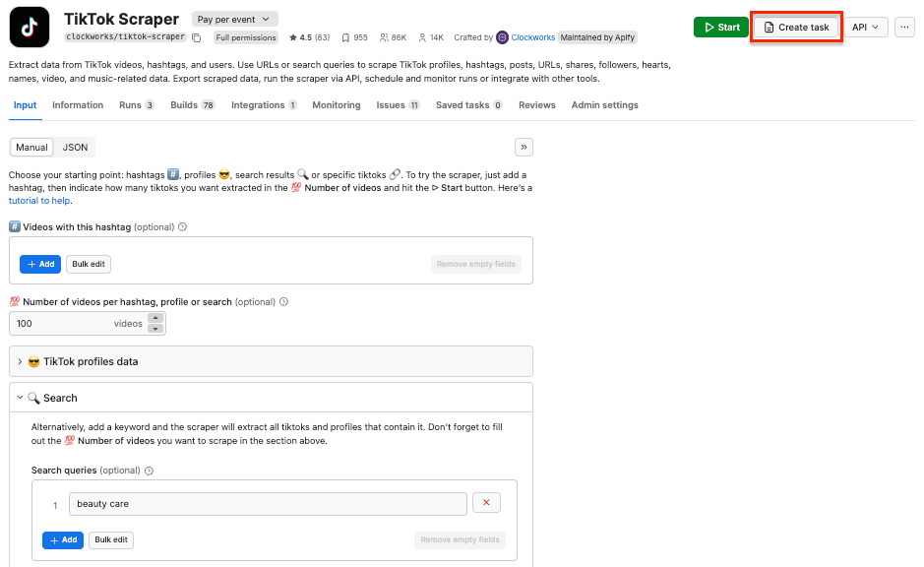Open the Pay per event dropdown
924x567 pixels.
(234, 18)
